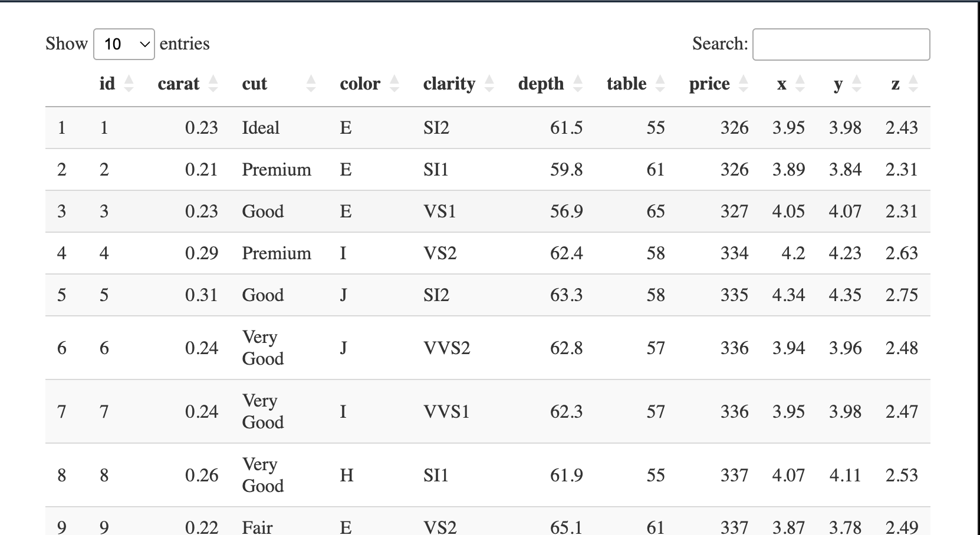Click the price column header label
980x535 pixels.
[709, 84]
